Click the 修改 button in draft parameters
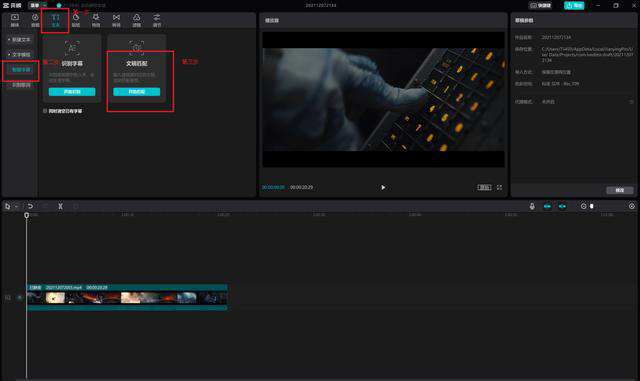Screen dimensions: 640x381 pyautogui.click(x=620, y=190)
